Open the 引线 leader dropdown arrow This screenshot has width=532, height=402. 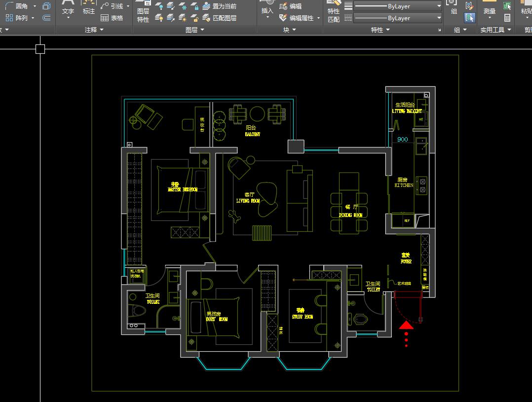click(x=128, y=6)
